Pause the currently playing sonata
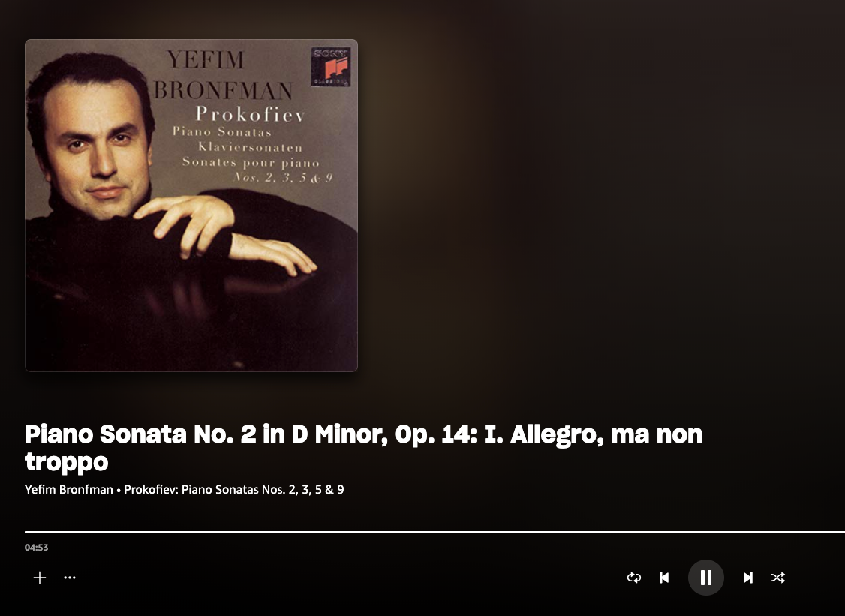The width and height of the screenshot is (845, 616). point(705,578)
